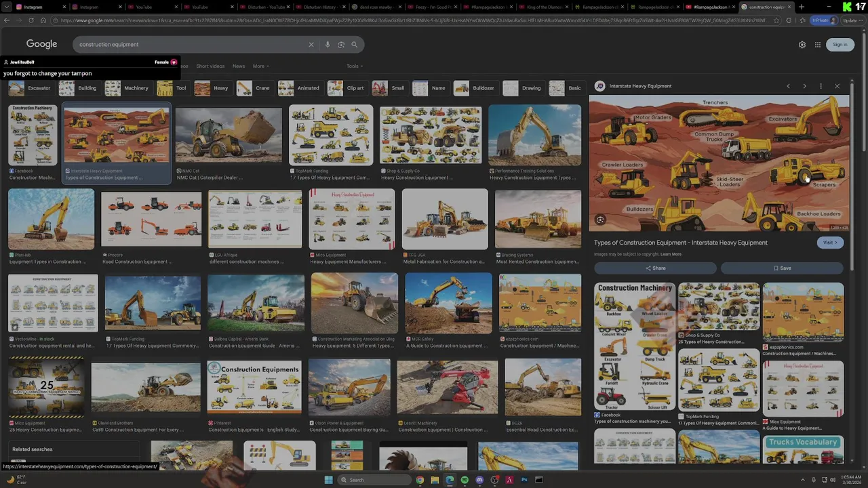868x488 pixels.
Task: Switch to the News results tab
Action: [239, 66]
